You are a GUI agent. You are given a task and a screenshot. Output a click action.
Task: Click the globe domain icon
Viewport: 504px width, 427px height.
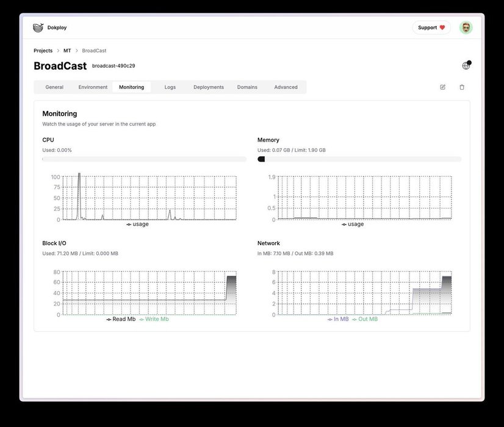(x=466, y=65)
